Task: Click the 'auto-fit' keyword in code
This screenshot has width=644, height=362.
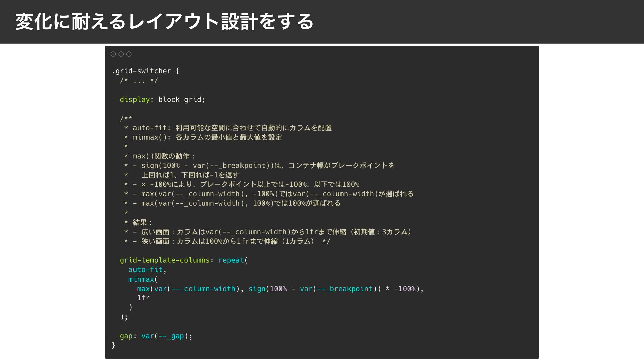Action: tap(145, 270)
